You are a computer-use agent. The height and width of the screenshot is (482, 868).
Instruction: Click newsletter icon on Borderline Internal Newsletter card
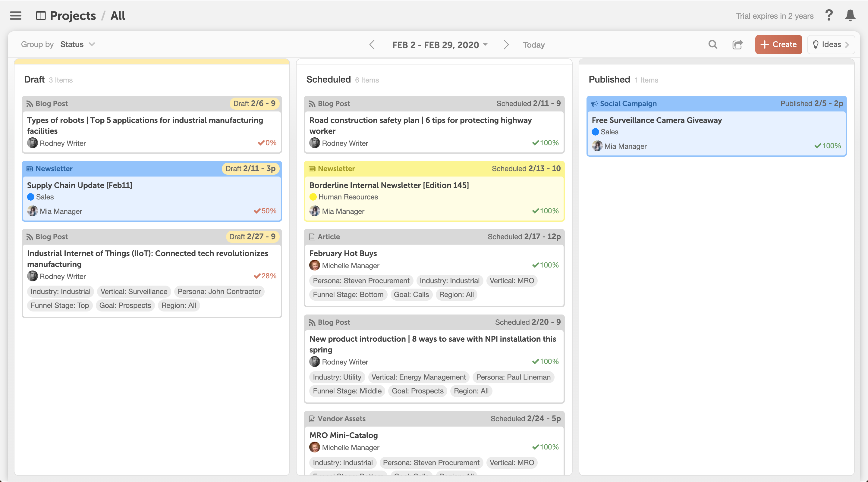point(312,169)
